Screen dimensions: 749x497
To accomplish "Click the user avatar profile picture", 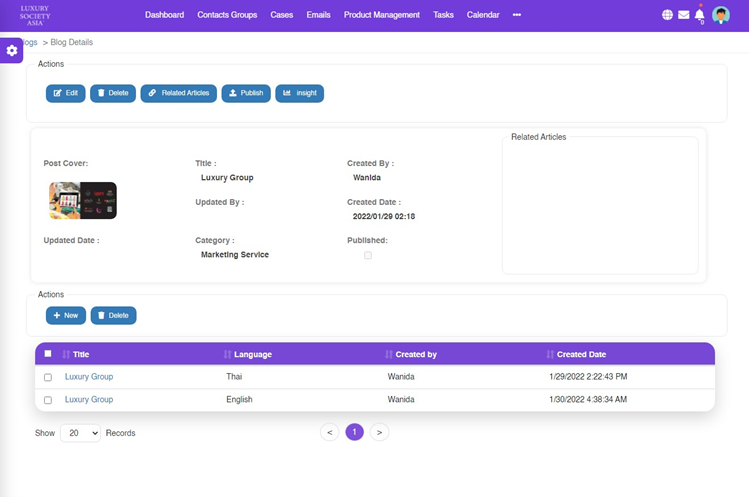I will tap(721, 15).
